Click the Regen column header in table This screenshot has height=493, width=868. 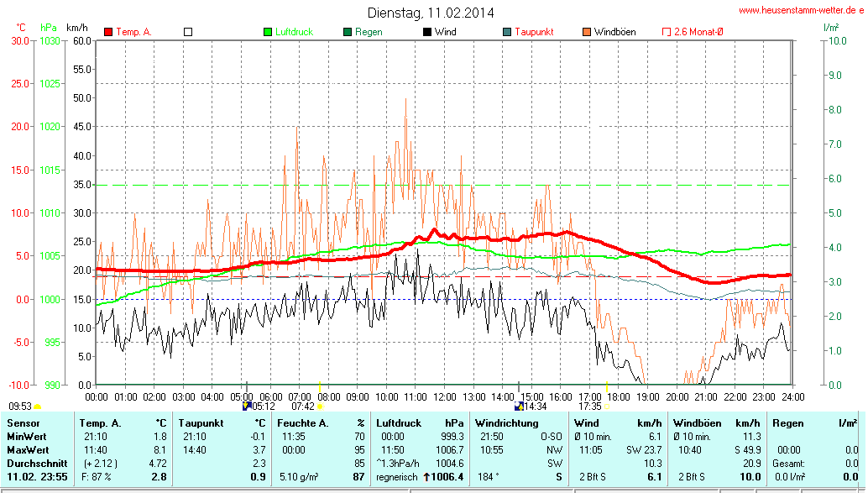[788, 423]
